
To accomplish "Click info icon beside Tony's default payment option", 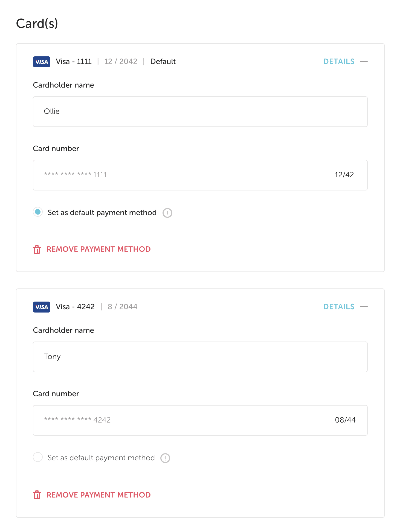I will [165, 458].
